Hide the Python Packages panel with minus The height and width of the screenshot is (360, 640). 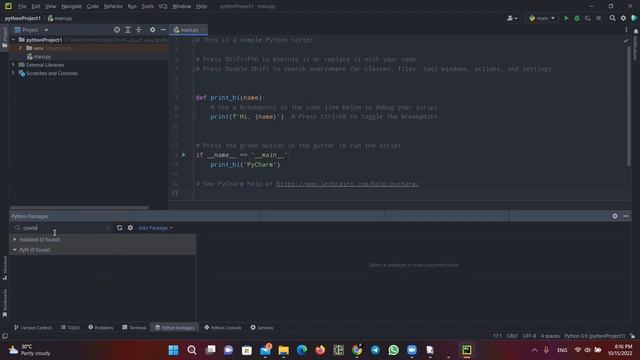(x=626, y=216)
